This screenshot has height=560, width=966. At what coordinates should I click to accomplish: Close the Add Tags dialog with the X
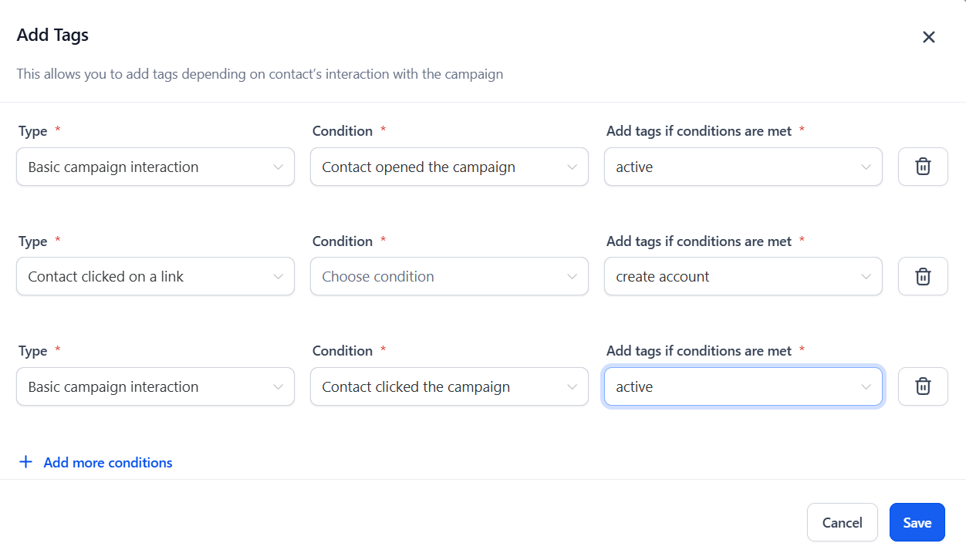click(929, 37)
